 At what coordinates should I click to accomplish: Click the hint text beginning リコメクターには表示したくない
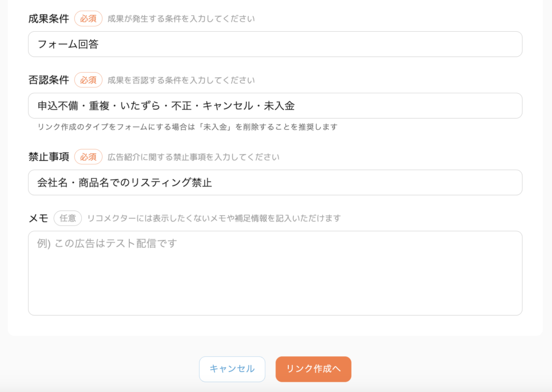[213, 218]
